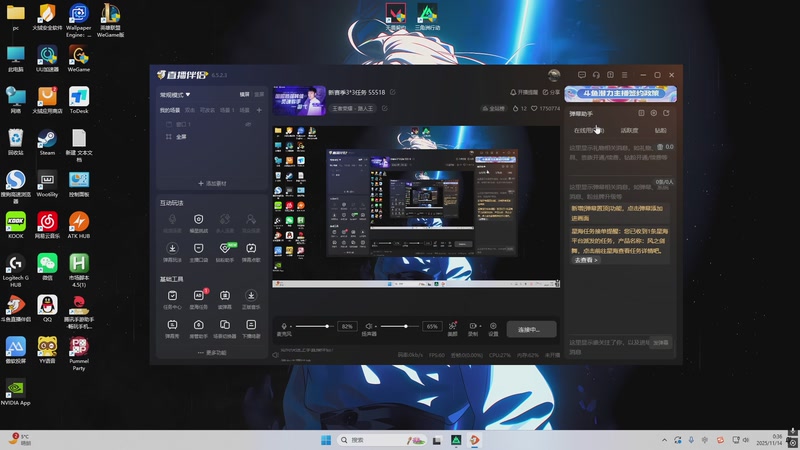
Task: Adjust the microphone volume slider
Action: (x=313, y=326)
